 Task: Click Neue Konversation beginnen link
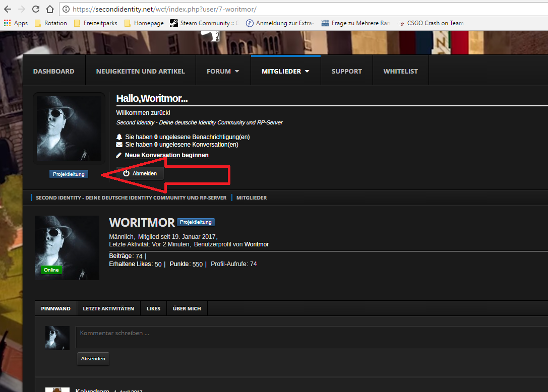(166, 155)
